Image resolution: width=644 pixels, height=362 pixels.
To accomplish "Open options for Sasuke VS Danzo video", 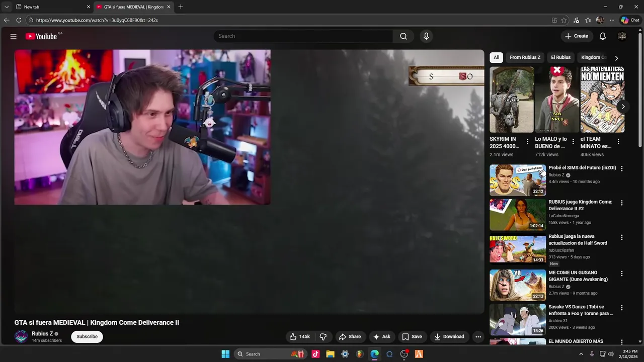I will (622, 308).
